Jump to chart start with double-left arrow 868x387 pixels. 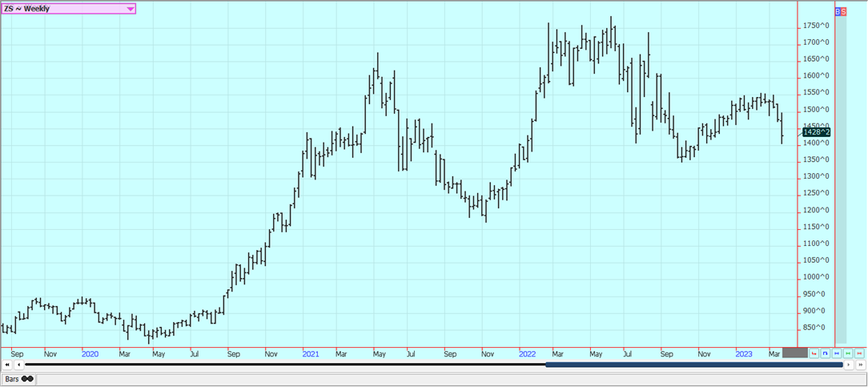tap(7, 365)
